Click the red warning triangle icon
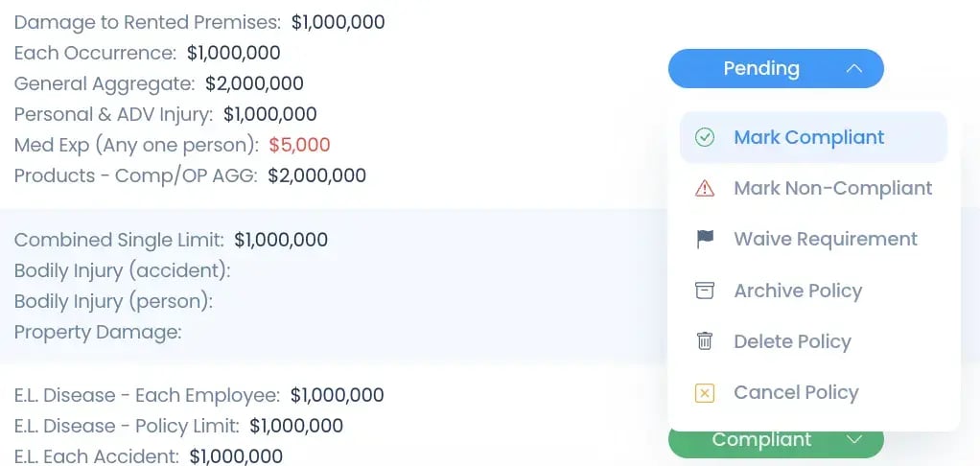980x466 pixels. pyautogui.click(x=705, y=189)
